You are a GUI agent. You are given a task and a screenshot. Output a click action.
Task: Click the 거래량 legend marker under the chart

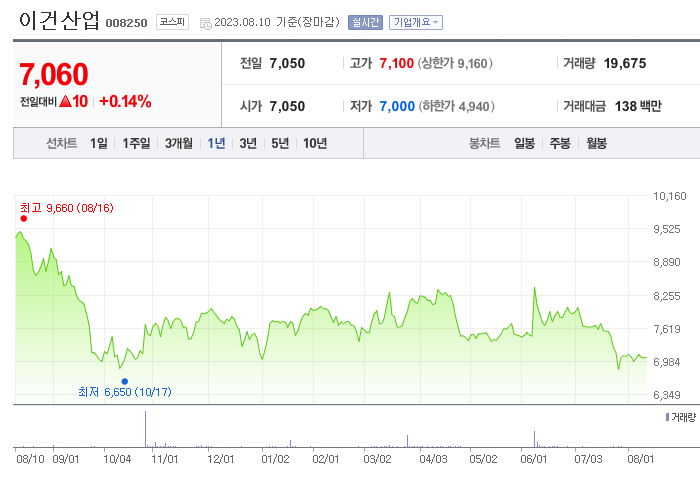tap(667, 417)
